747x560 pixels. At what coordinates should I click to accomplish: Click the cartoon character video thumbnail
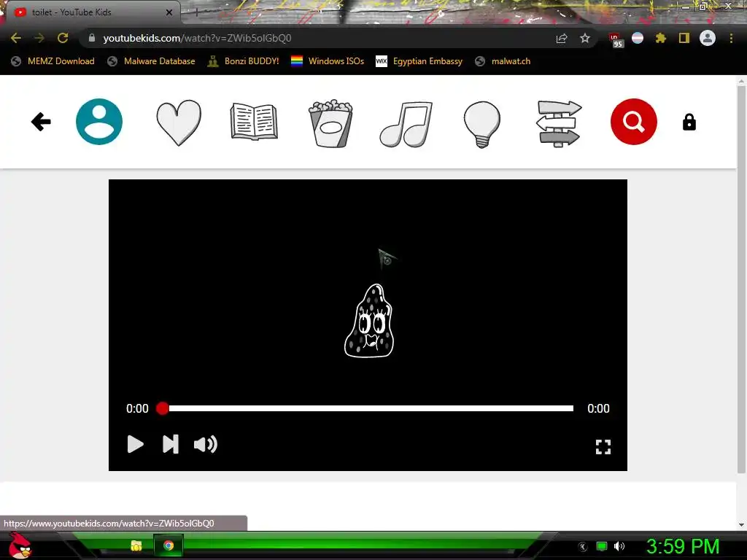[369, 321]
